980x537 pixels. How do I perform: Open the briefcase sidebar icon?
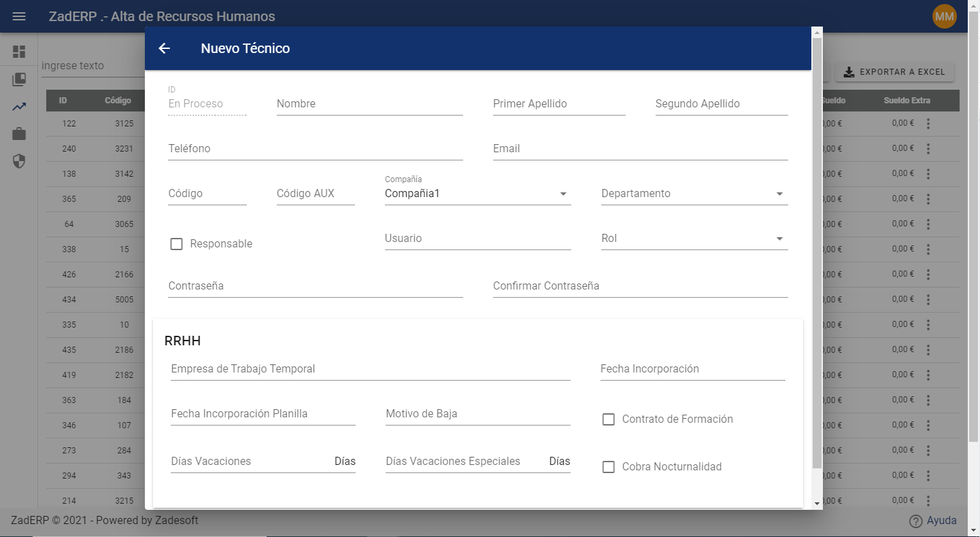point(19,134)
